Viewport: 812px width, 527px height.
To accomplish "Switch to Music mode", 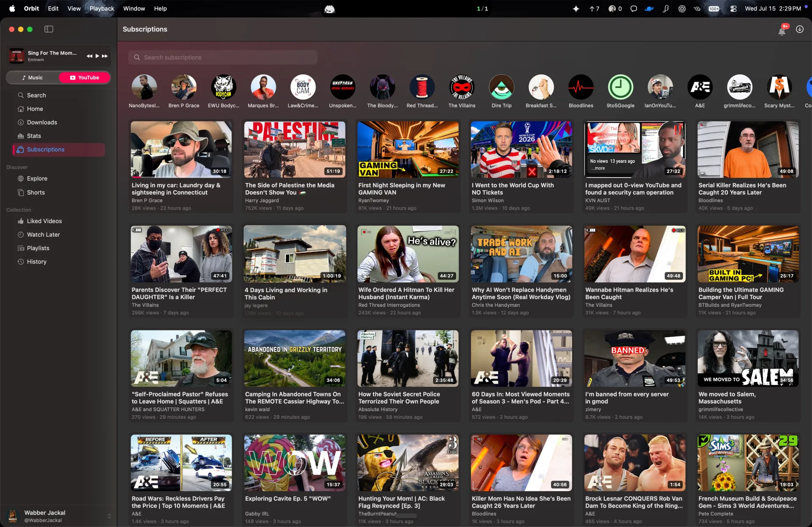I will pos(33,78).
